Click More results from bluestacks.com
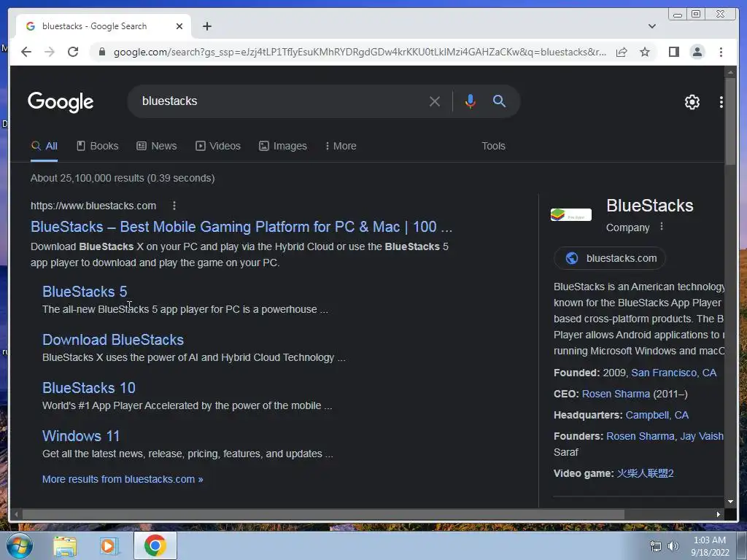747x560 pixels. [123, 479]
